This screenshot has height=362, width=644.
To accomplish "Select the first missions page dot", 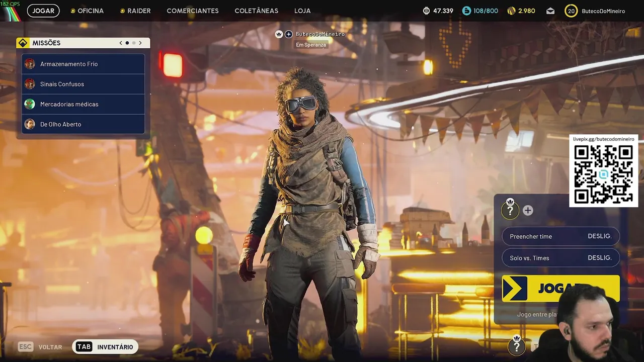I will point(127,43).
